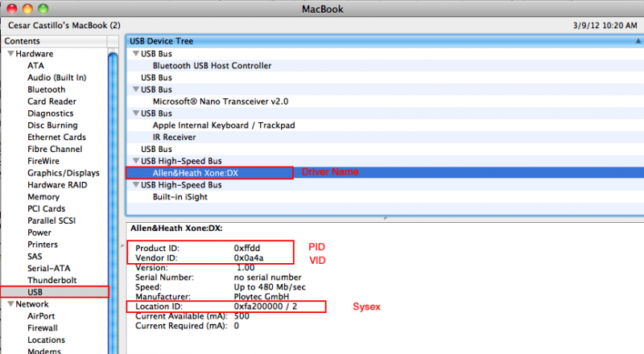Select the USB Bus row below IR Receiver

click(156, 149)
